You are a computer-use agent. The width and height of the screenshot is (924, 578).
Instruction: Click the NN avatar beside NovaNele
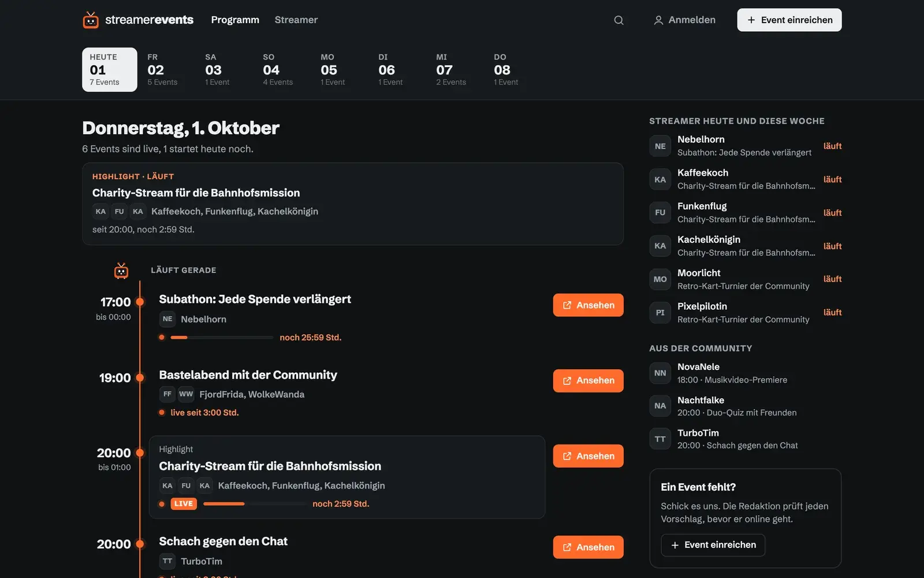[660, 373]
